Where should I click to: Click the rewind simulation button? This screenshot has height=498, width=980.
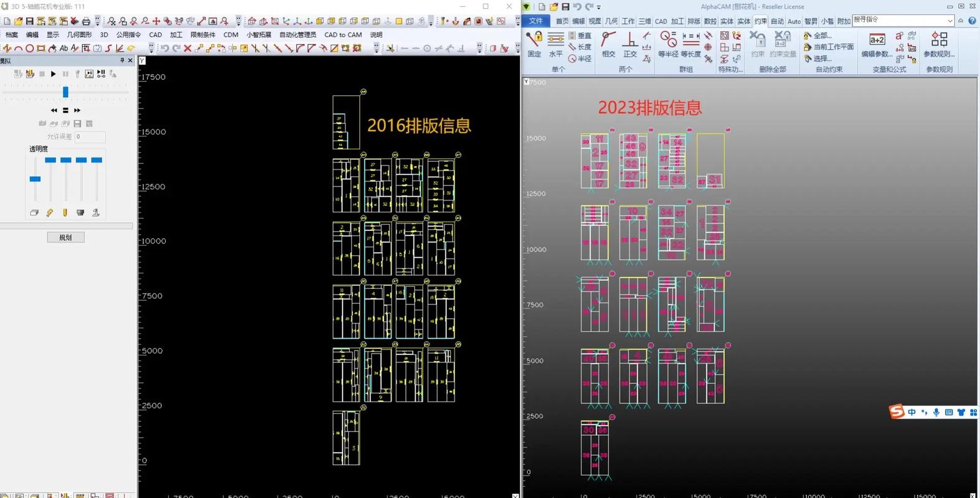[x=54, y=110]
